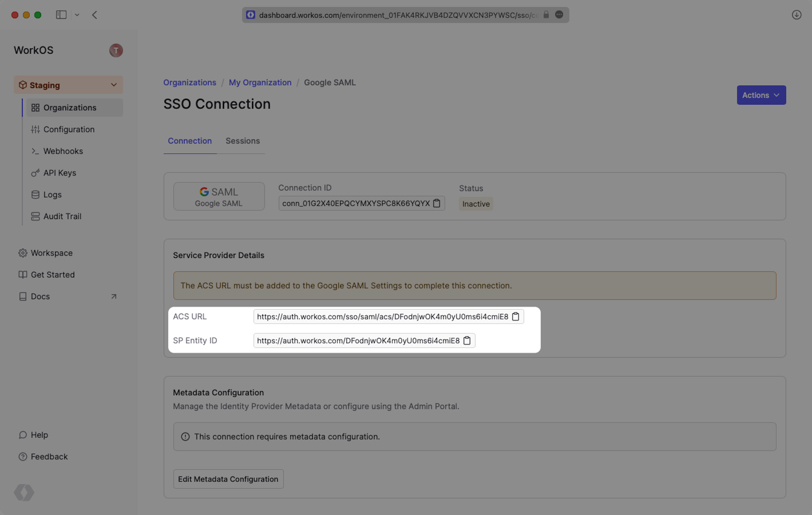The width and height of the screenshot is (812, 515).
Task: Copy the SP Entity ID value
Action: pyautogui.click(x=467, y=340)
